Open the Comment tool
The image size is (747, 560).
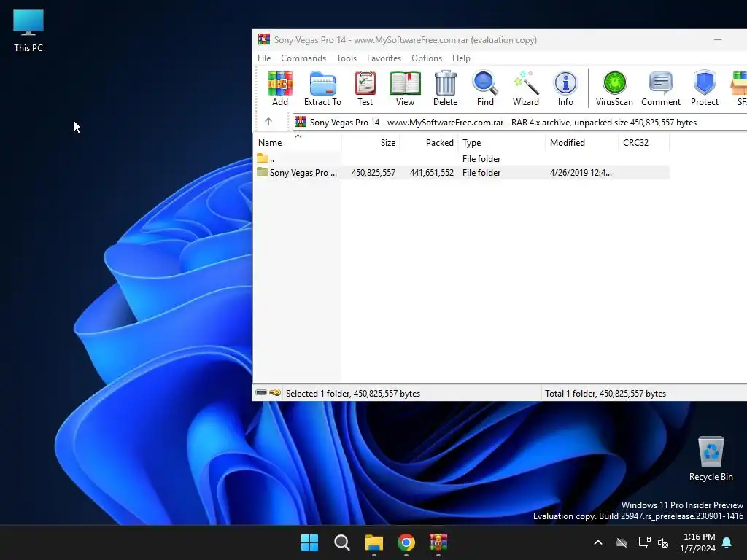(661, 88)
